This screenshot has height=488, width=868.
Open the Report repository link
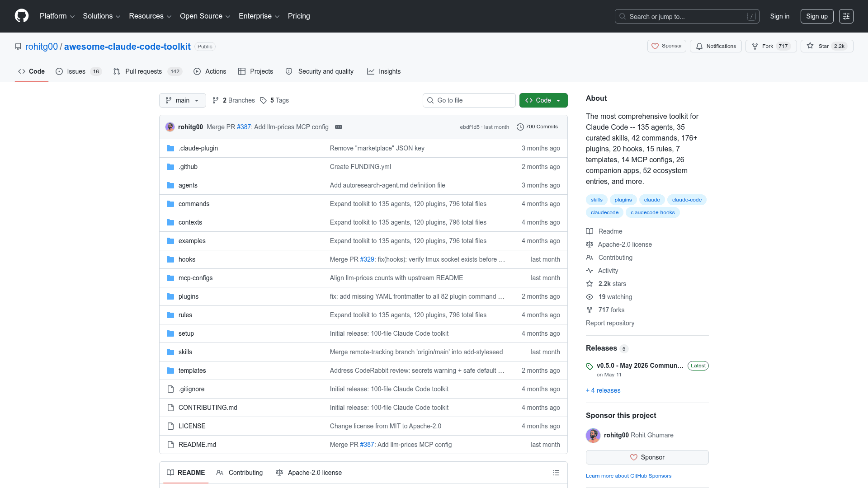pyautogui.click(x=610, y=323)
